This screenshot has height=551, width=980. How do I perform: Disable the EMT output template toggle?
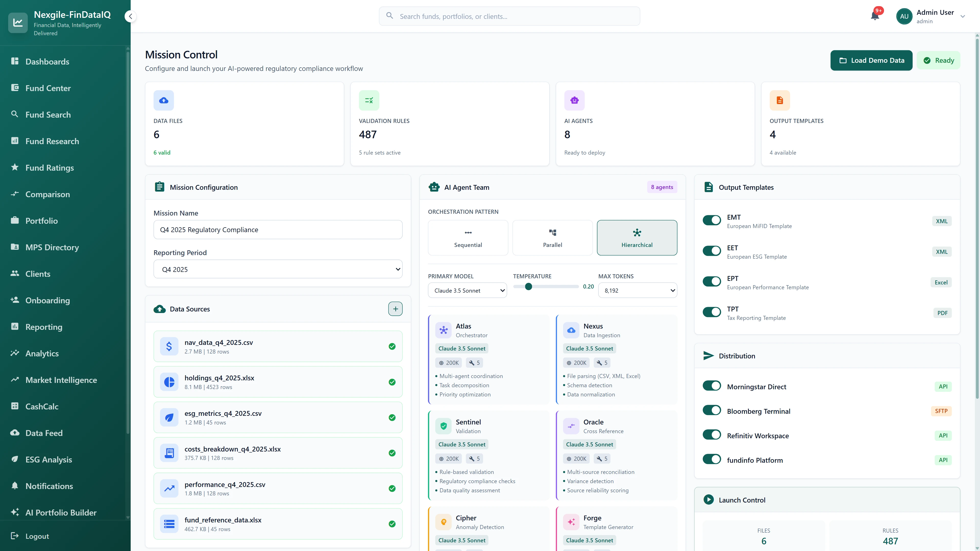point(712,220)
